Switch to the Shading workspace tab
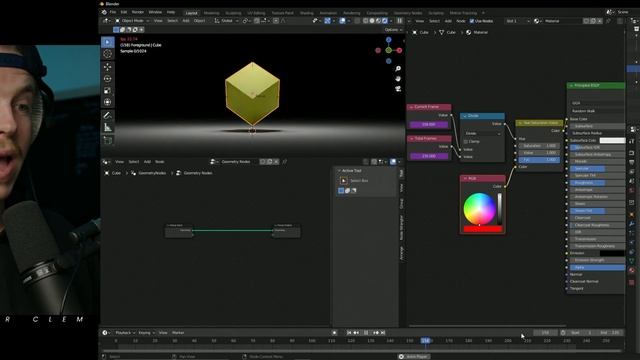Screen dimensions: 640x360 click(307, 13)
